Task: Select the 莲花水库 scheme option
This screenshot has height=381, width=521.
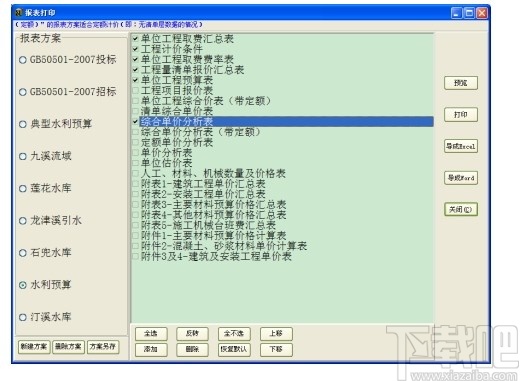Action: point(23,189)
